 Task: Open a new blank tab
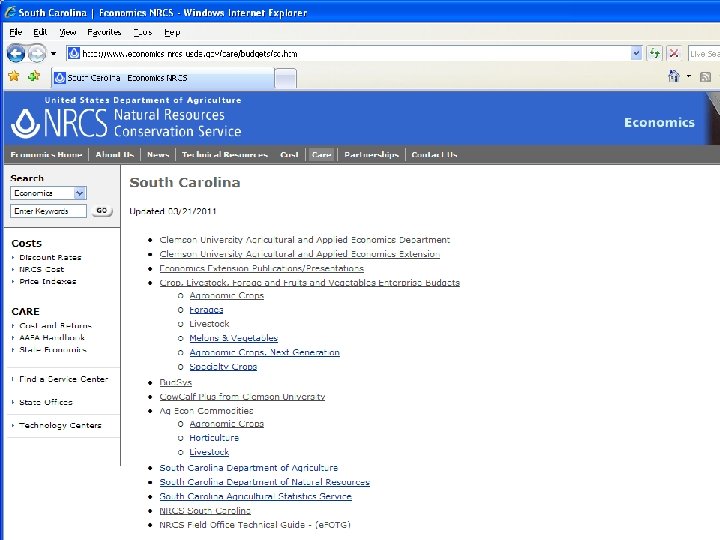pyautogui.click(x=285, y=78)
